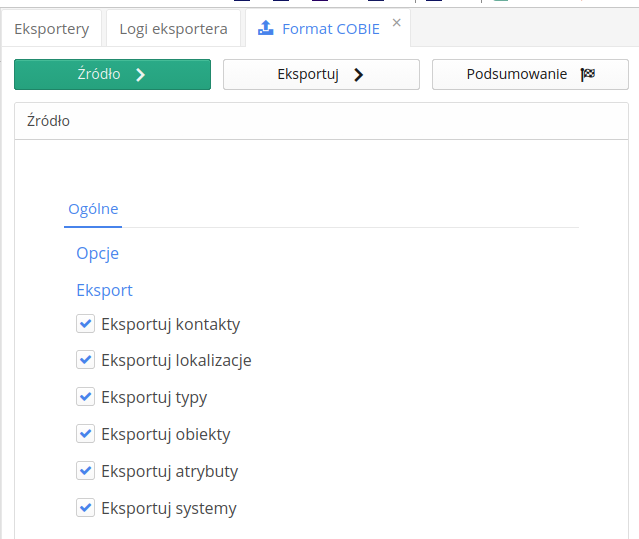Image resolution: width=639 pixels, height=539 pixels.
Task: Select the Format COBIE tab
Action: (330, 29)
